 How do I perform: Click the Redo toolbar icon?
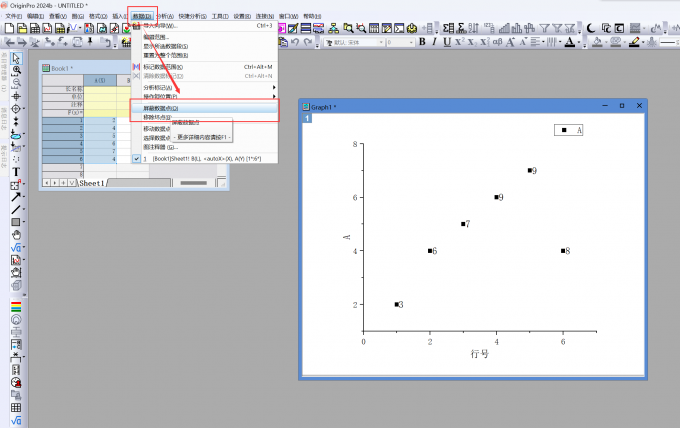(x=308, y=42)
